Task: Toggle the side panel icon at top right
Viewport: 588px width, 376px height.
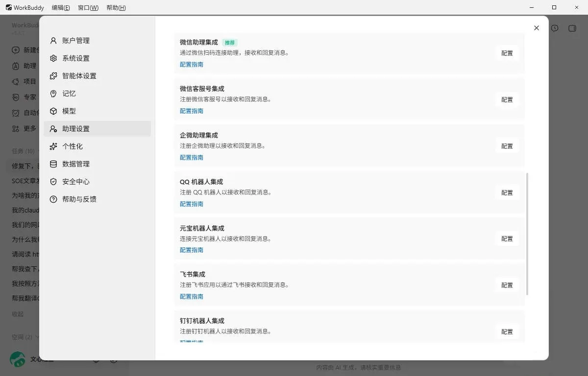Action: coord(572,28)
